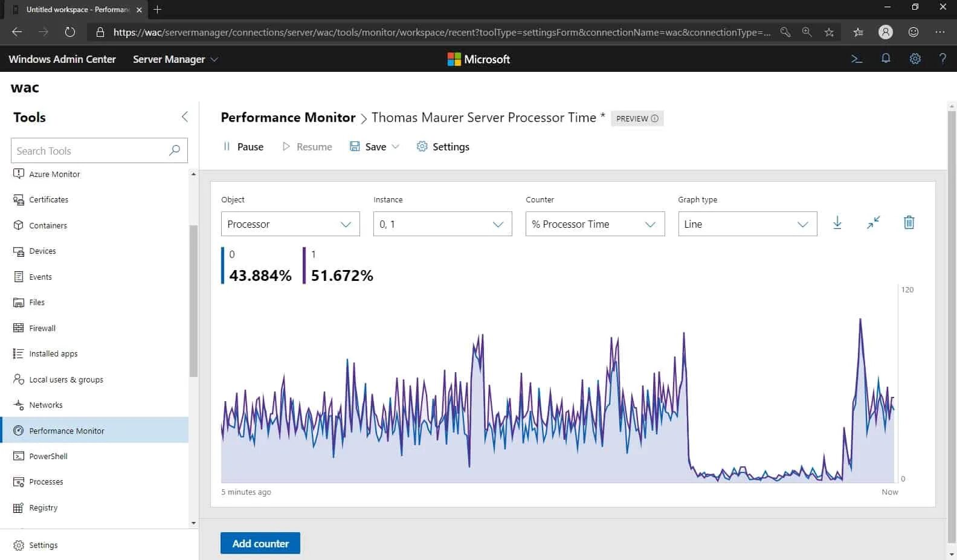This screenshot has width=957, height=560.
Task: Pause the performance monitor
Action: tap(243, 147)
